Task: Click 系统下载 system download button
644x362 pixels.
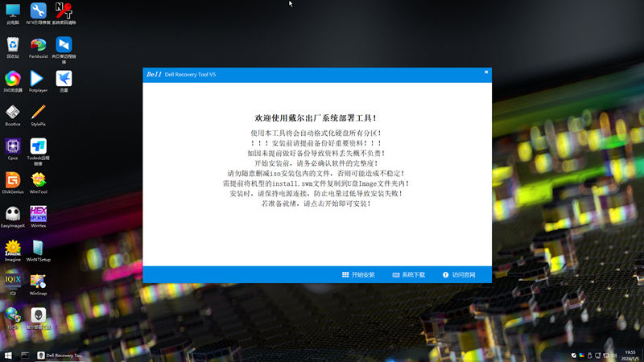Action: click(x=409, y=274)
